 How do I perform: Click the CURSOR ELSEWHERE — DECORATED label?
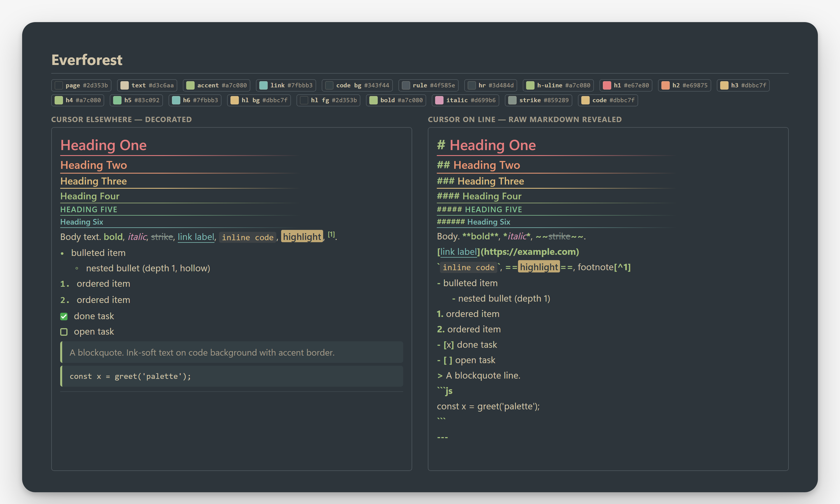[122, 120]
